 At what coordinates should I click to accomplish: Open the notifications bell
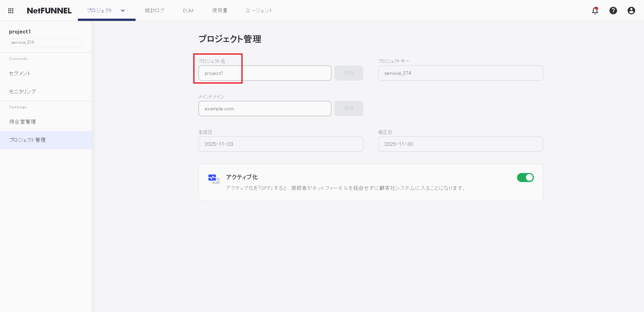click(x=595, y=10)
